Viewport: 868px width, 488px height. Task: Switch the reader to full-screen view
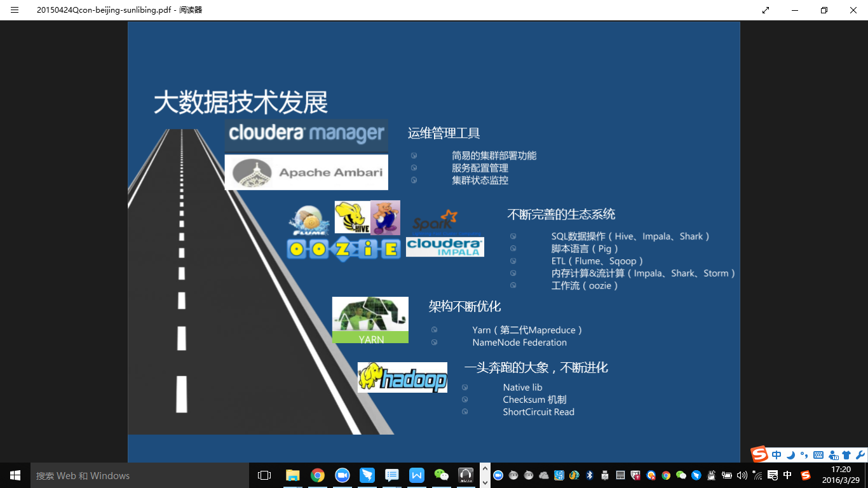(x=766, y=10)
